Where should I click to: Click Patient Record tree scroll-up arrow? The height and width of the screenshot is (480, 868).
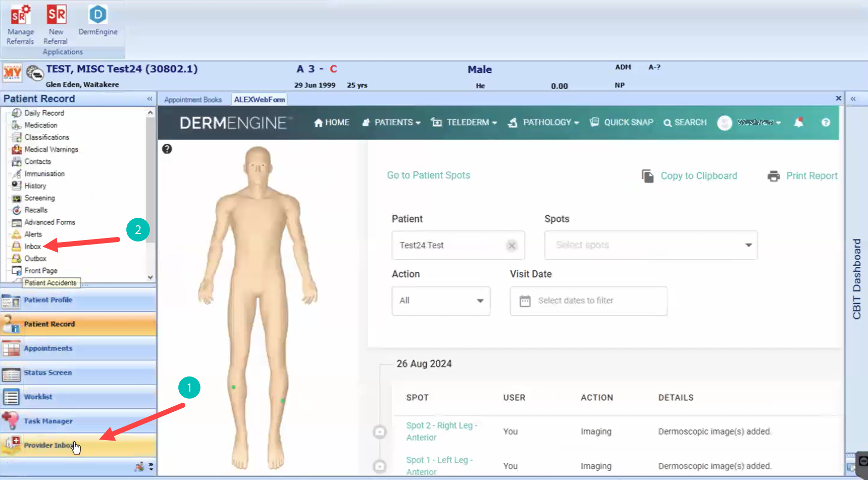(x=150, y=113)
